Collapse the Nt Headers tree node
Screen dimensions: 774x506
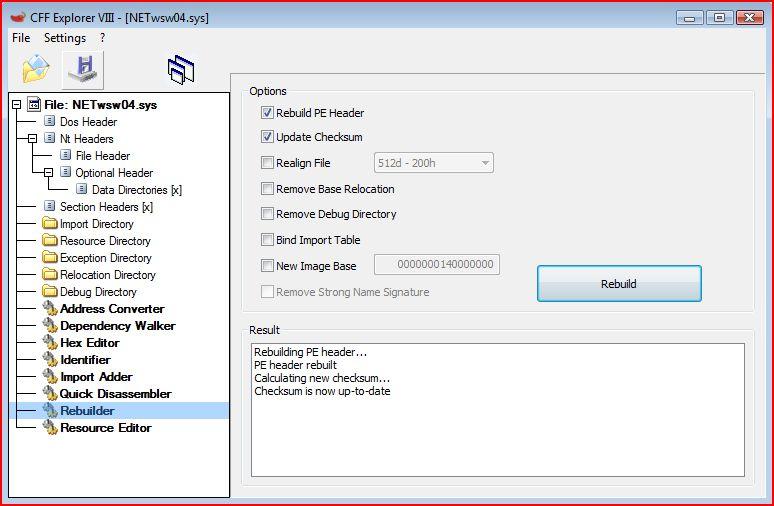(x=33, y=139)
